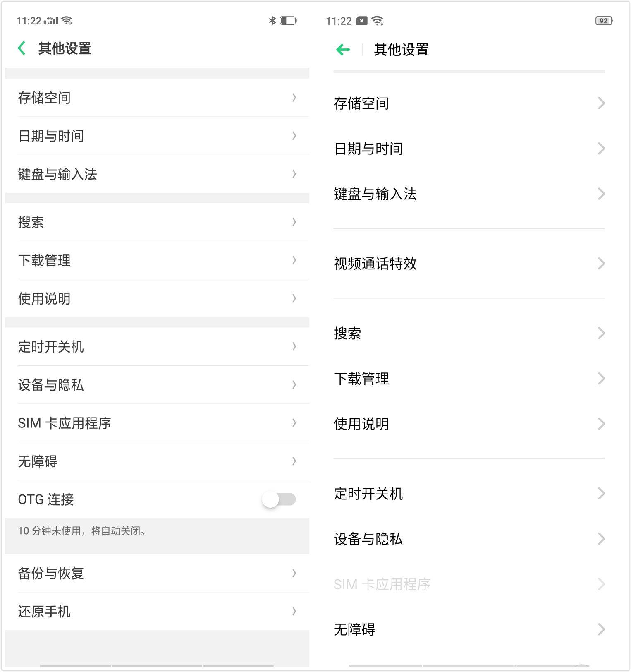Image resolution: width=631 pixels, height=672 pixels.
Task: Expand 键盘与输入法 using its arrow
Action: point(294,175)
